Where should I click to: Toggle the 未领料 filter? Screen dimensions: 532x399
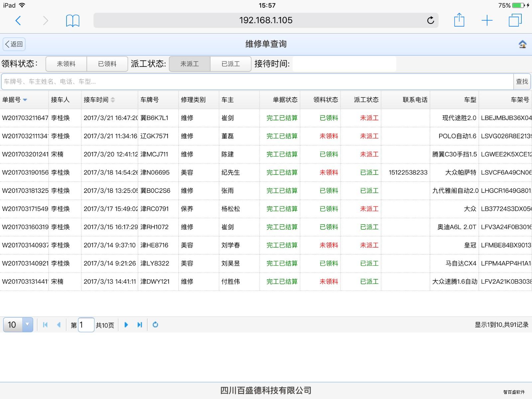(66, 64)
